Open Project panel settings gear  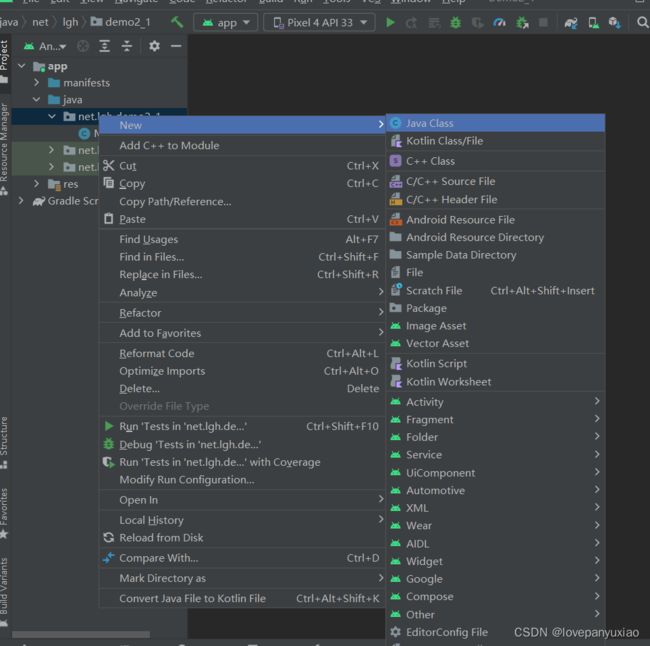tap(154, 46)
